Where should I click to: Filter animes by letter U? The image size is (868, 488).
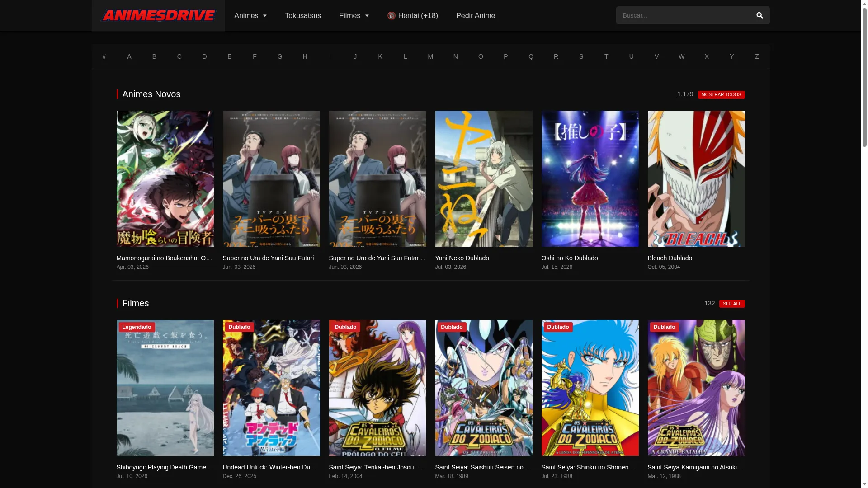click(632, 56)
